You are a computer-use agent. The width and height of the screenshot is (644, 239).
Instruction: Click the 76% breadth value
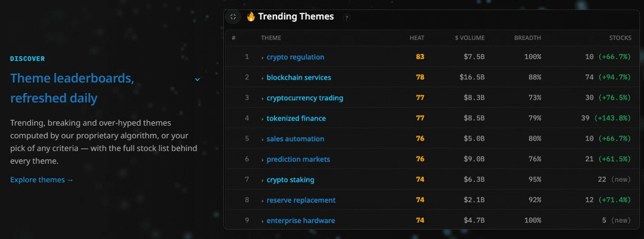[x=534, y=159]
